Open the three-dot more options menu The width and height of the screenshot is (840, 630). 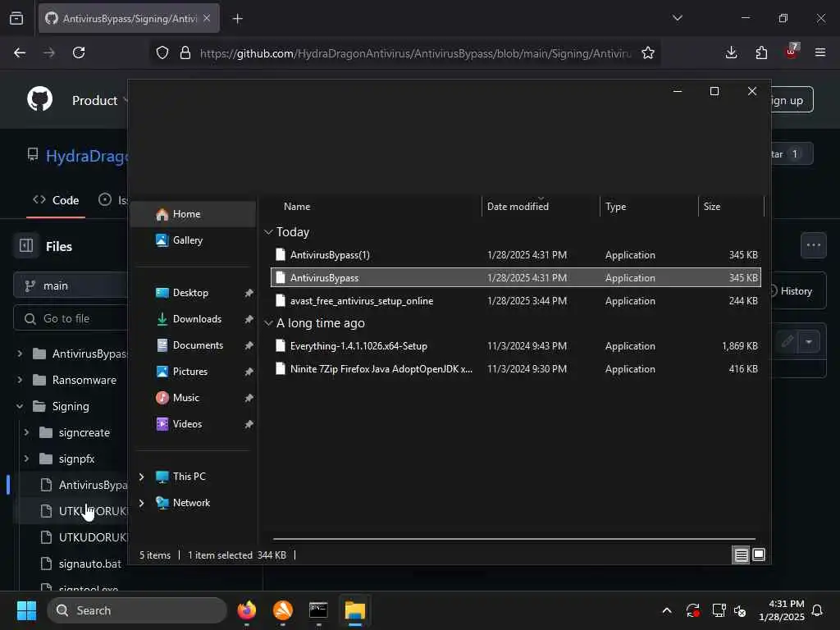click(813, 245)
